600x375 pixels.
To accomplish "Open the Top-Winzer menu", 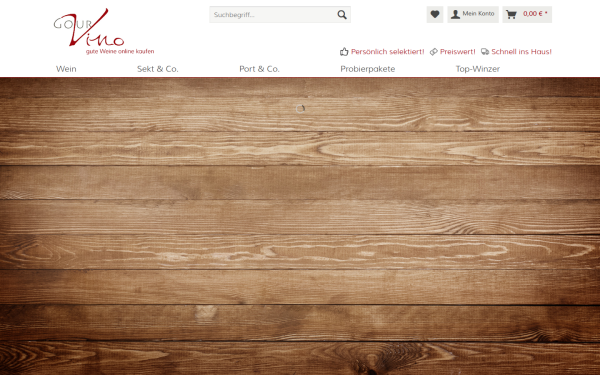I will [478, 69].
